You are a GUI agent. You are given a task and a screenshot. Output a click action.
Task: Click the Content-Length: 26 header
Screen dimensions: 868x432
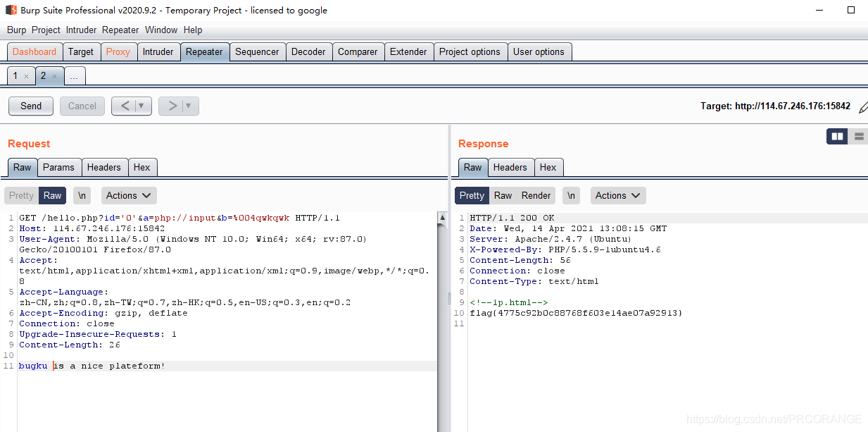(70, 345)
